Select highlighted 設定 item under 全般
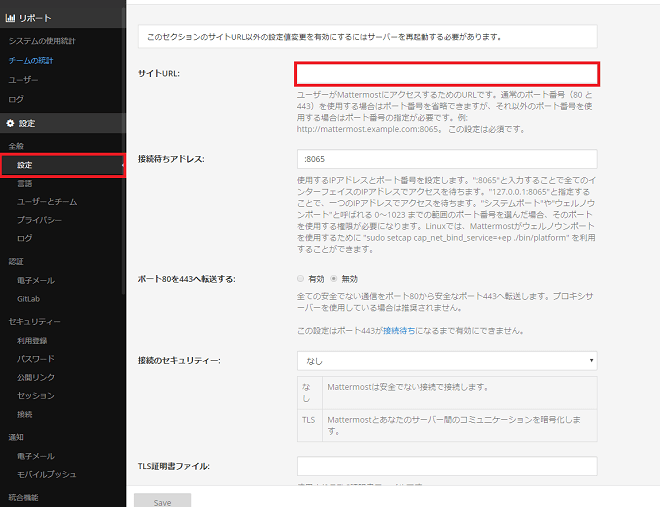Image resolution: width=660 pixels, height=507 pixels. (x=63, y=165)
